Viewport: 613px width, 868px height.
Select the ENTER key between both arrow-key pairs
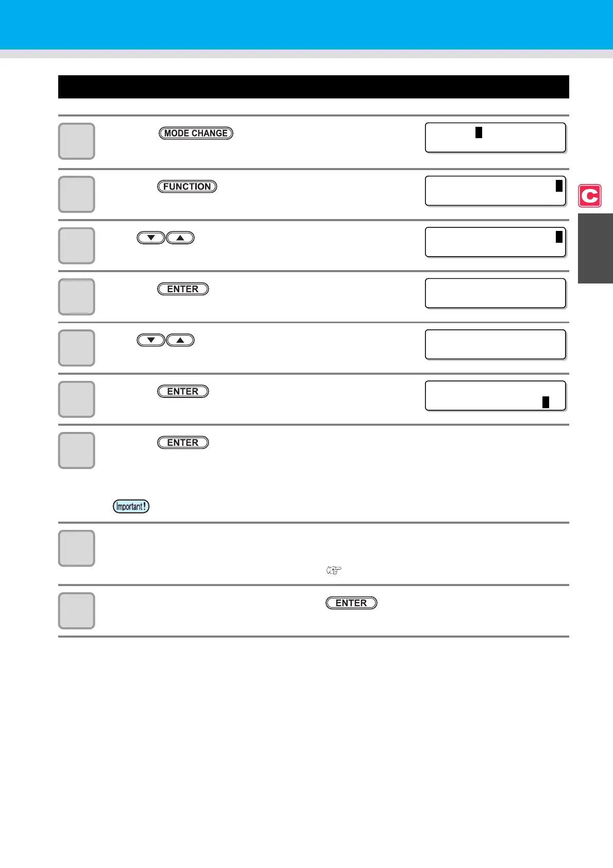[183, 289]
